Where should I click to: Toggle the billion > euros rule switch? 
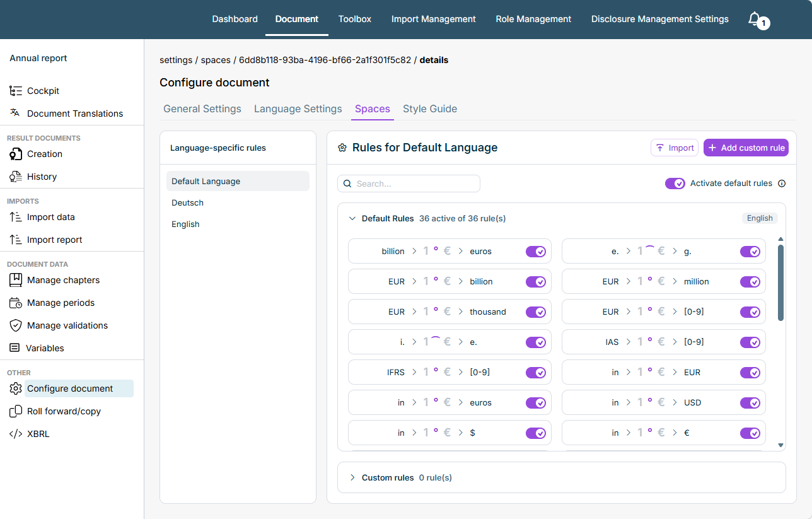[536, 252]
